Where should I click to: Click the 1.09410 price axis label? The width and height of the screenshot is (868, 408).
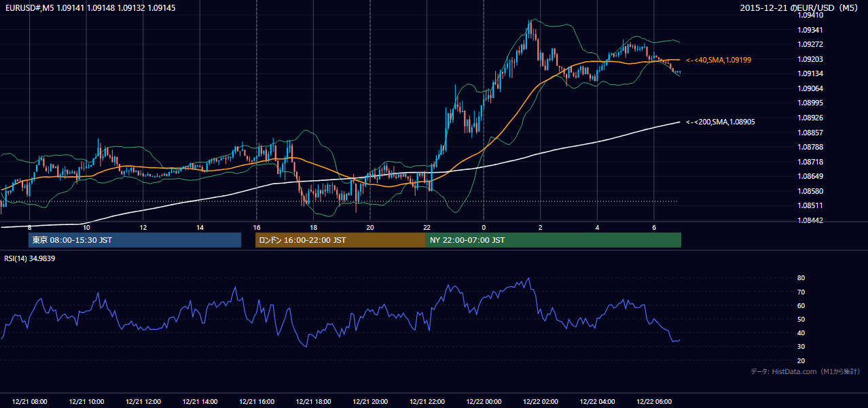tap(810, 16)
